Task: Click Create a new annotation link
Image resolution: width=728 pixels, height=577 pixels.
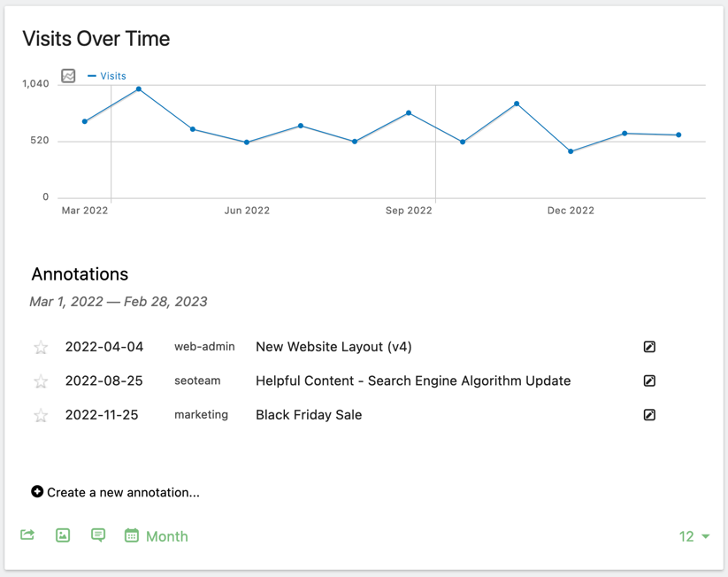Action: [123, 492]
